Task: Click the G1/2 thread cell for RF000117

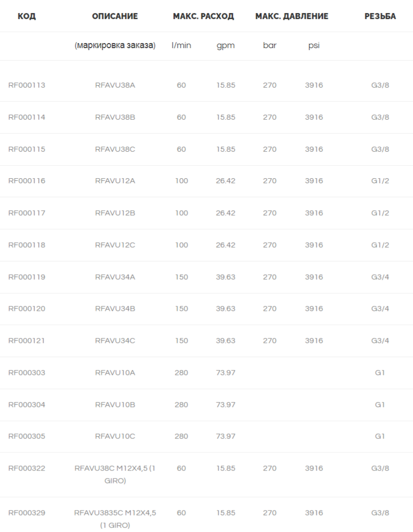Action: pyautogui.click(x=380, y=213)
